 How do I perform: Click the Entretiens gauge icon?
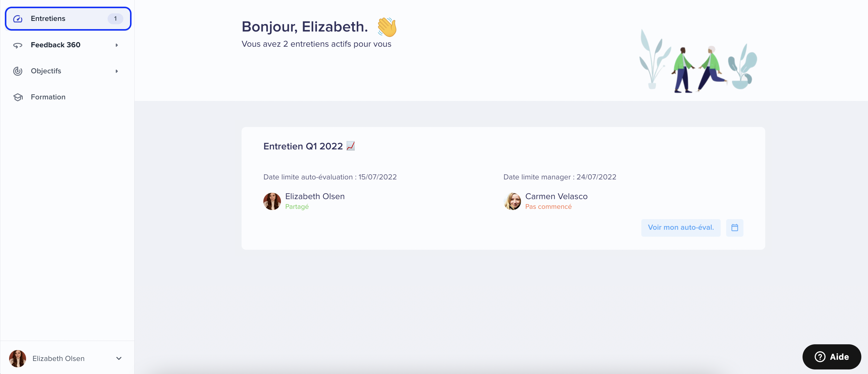(x=18, y=19)
